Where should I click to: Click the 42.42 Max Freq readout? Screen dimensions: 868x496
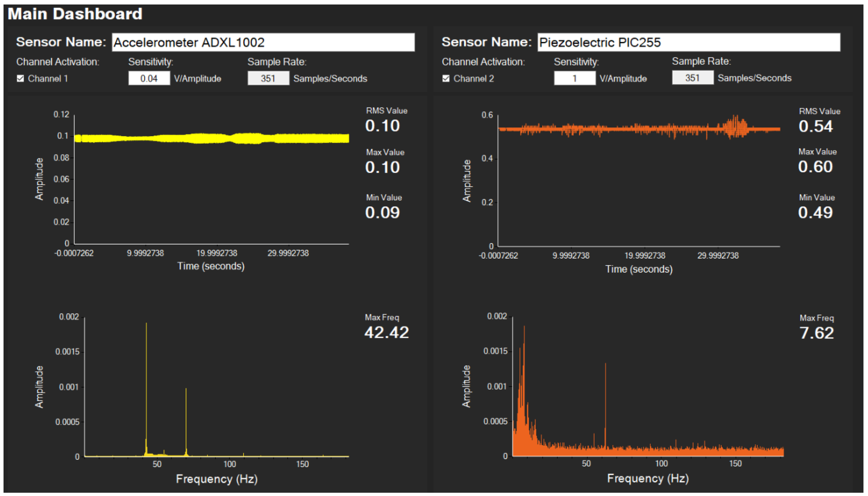[386, 332]
